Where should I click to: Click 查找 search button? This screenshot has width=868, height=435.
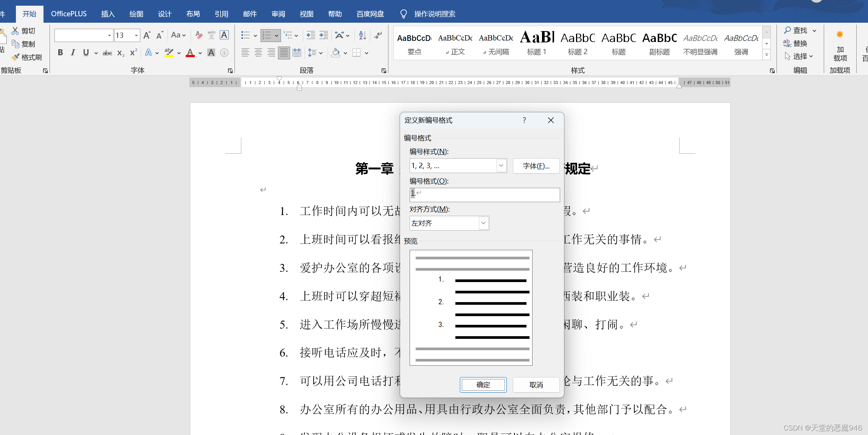click(796, 30)
